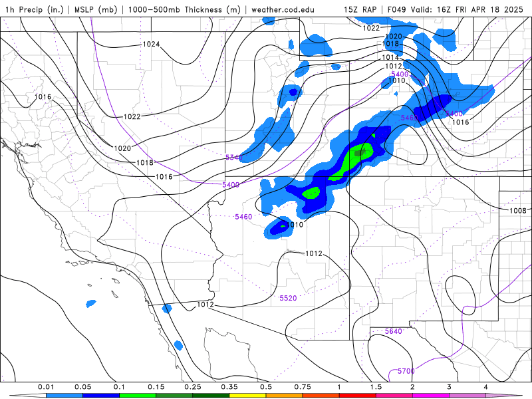Click the legend value '0.15'
This screenshot has height=399, width=532.
156,387
